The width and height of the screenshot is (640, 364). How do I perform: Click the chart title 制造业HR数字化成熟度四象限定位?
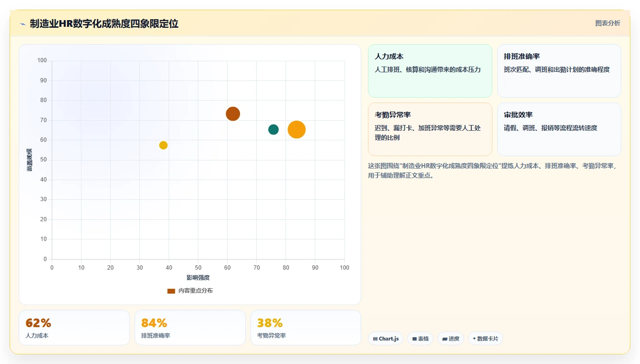pyautogui.click(x=104, y=24)
